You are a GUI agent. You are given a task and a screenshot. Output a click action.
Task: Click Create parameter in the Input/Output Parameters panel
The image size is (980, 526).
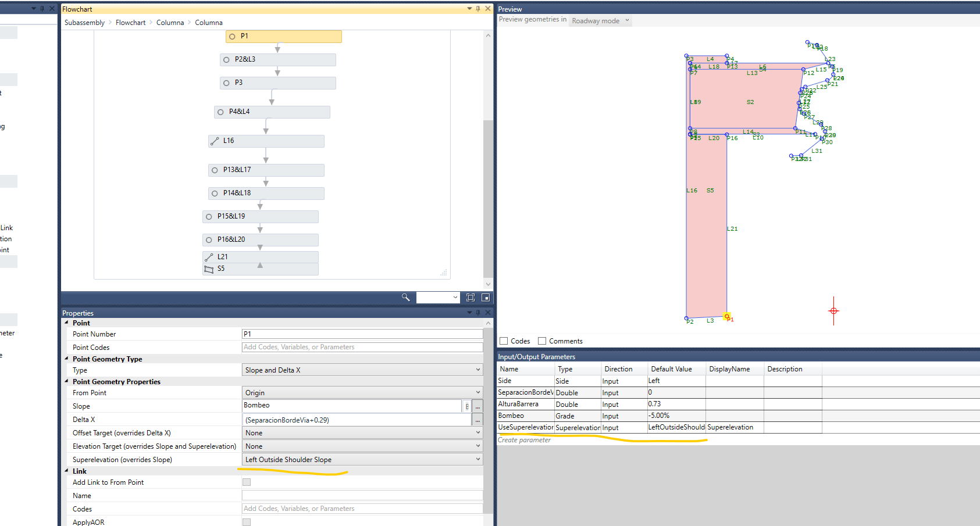(523, 440)
